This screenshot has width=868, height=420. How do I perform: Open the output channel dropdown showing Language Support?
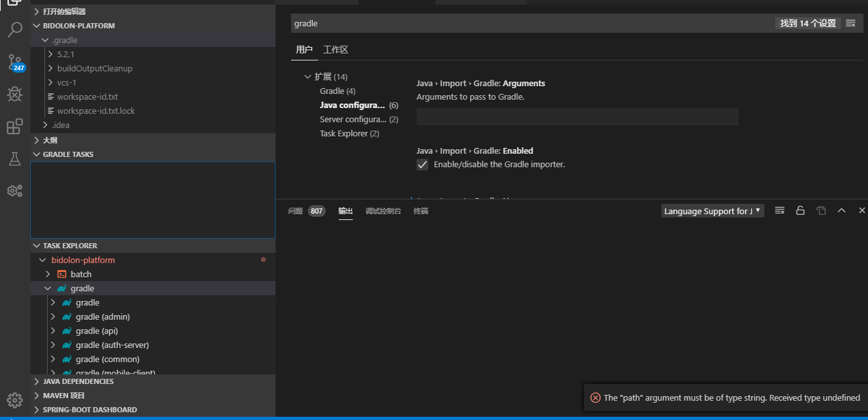(712, 210)
